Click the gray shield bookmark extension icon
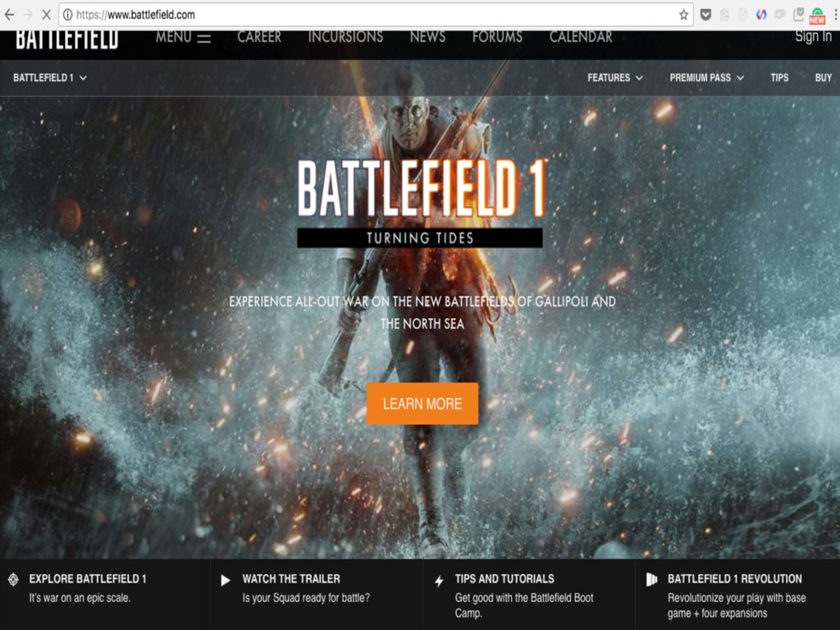Image resolution: width=840 pixels, height=630 pixels. [x=798, y=15]
